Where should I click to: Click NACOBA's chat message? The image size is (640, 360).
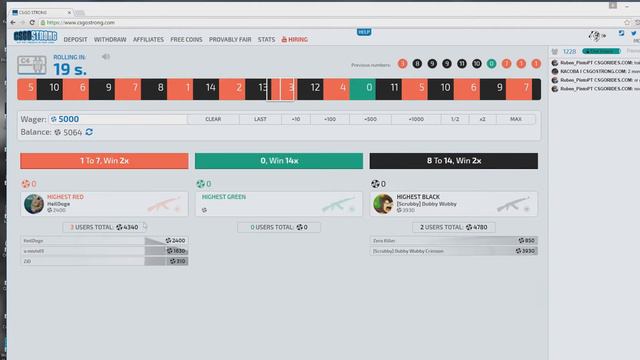click(600, 71)
